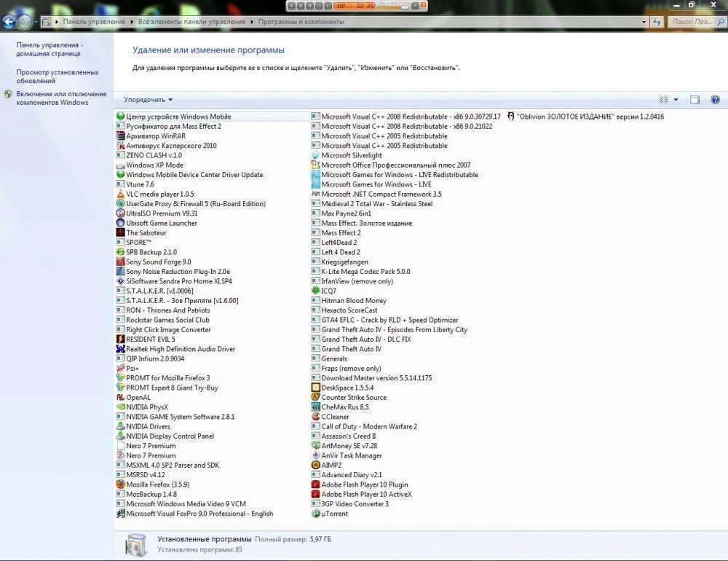Select the Microsoft Silverlight icon
The image size is (728, 561).
pyautogui.click(x=316, y=155)
